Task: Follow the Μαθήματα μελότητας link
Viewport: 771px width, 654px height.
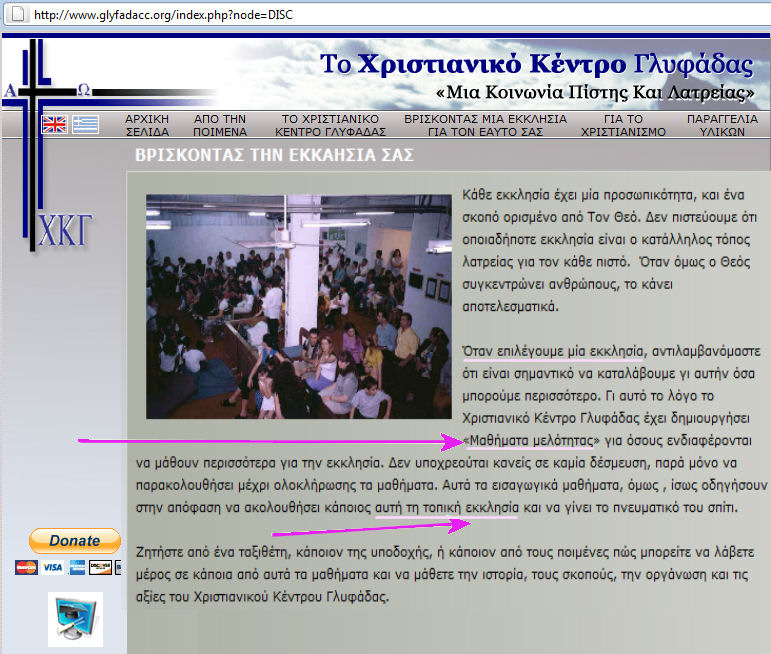Action: (532, 441)
